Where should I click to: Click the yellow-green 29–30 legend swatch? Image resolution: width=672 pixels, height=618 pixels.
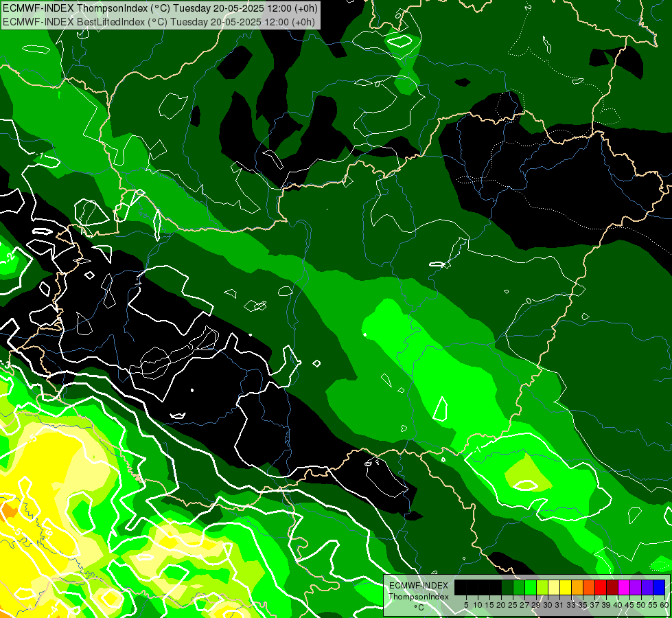pyautogui.click(x=542, y=587)
